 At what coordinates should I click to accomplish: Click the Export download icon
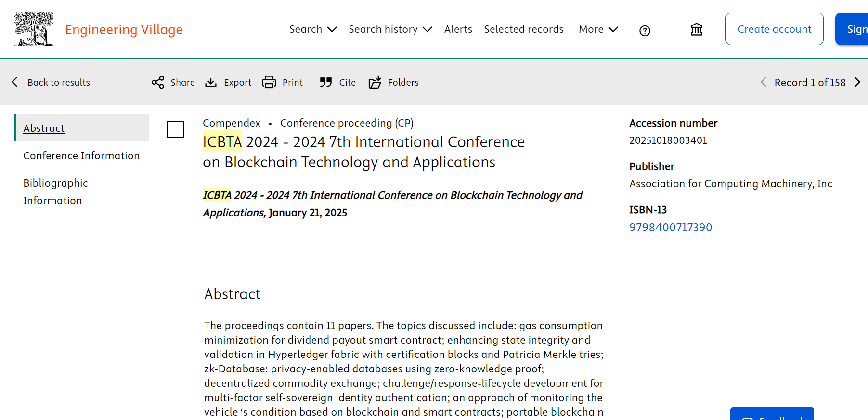[211, 82]
